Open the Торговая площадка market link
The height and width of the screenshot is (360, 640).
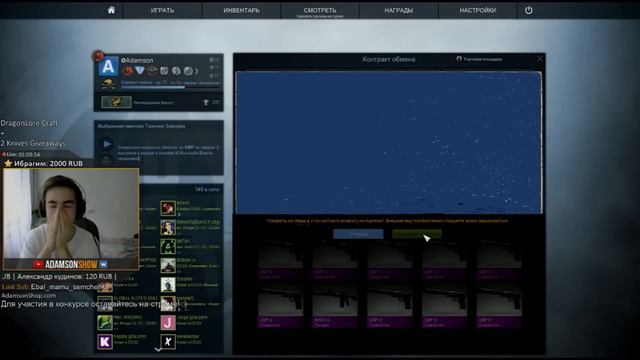(479, 59)
